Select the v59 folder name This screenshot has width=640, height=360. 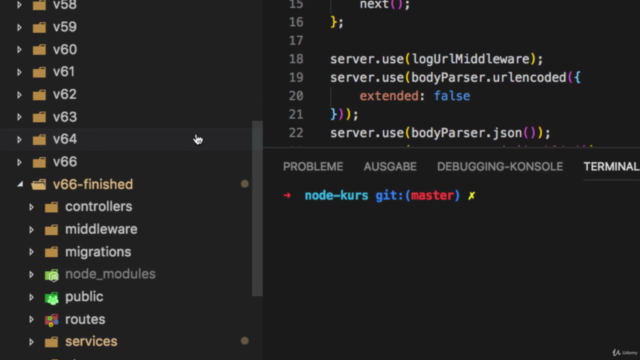(65, 27)
